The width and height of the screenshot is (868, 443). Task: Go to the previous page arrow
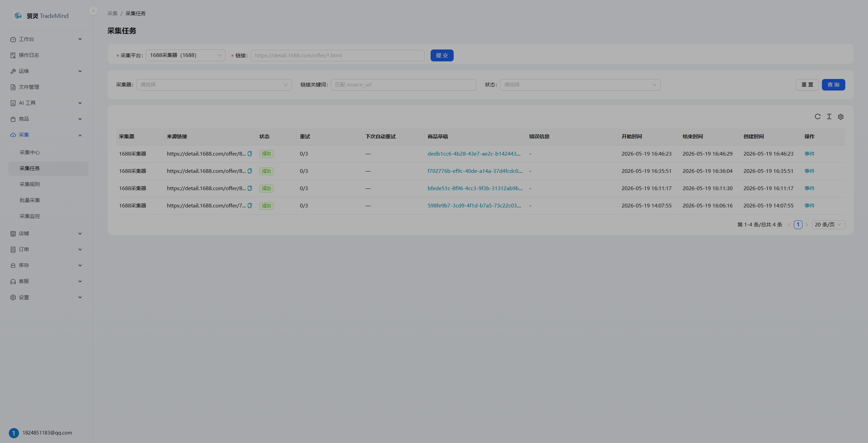(x=789, y=225)
